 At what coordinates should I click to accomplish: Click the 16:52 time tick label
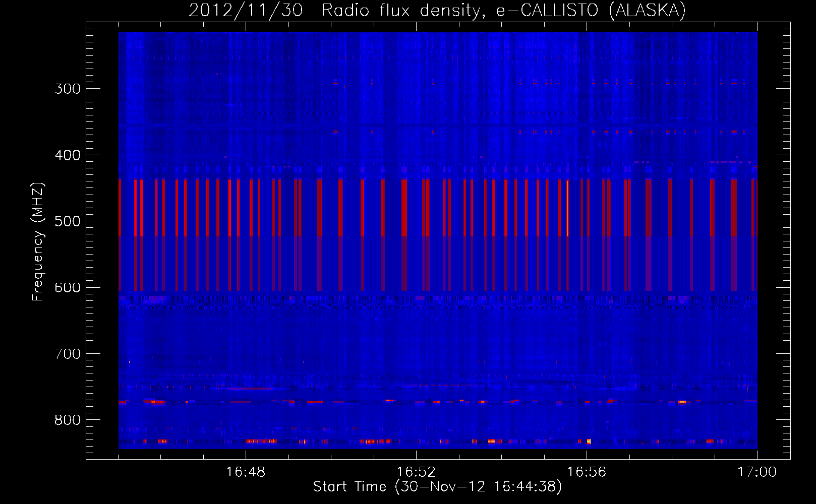pos(416,472)
